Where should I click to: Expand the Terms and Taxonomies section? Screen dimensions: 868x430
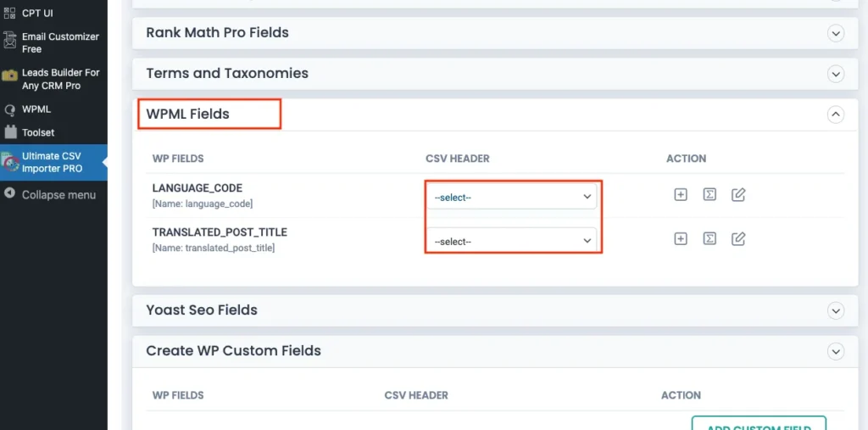[x=836, y=74]
